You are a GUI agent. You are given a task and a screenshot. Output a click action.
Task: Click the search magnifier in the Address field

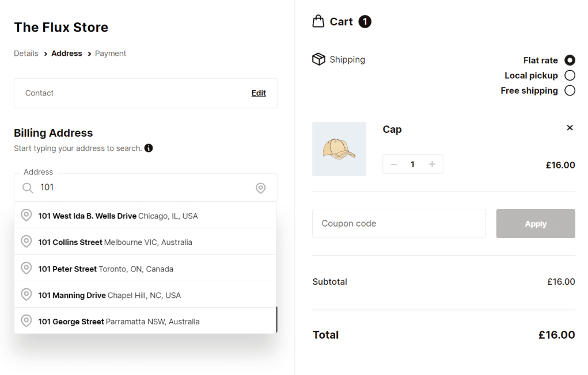[26, 187]
